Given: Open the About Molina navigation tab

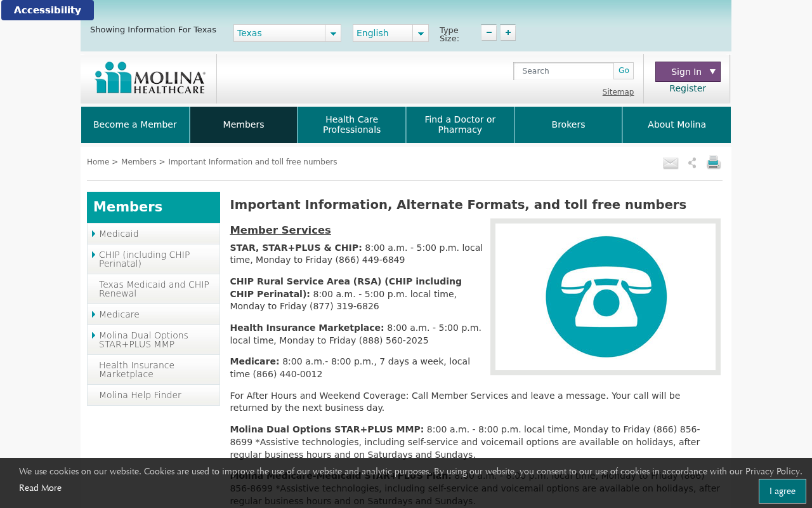Looking at the screenshot, I should (x=677, y=124).
